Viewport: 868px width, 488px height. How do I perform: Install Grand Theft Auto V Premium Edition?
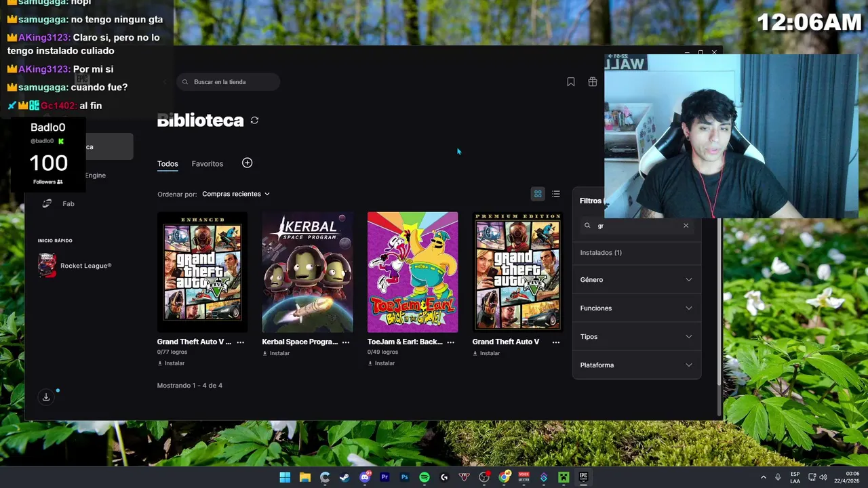tap(486, 353)
